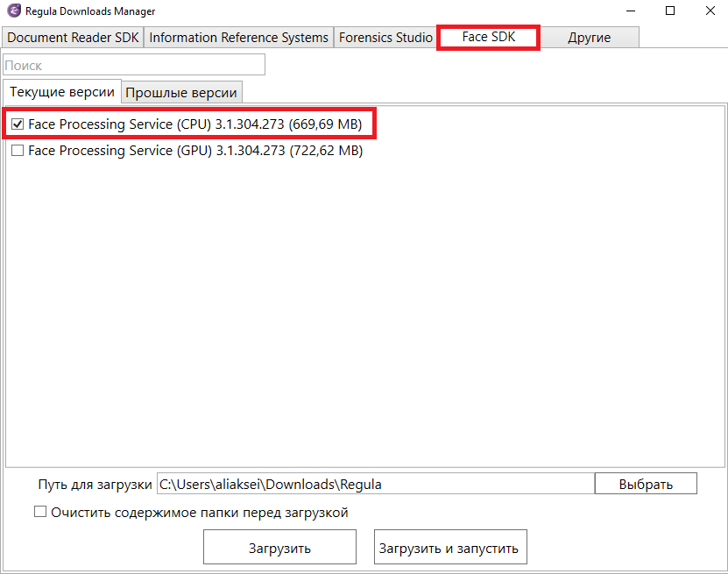The height and width of the screenshot is (574, 728).
Task: Open the Document Reader SDK tab
Action: (x=73, y=37)
